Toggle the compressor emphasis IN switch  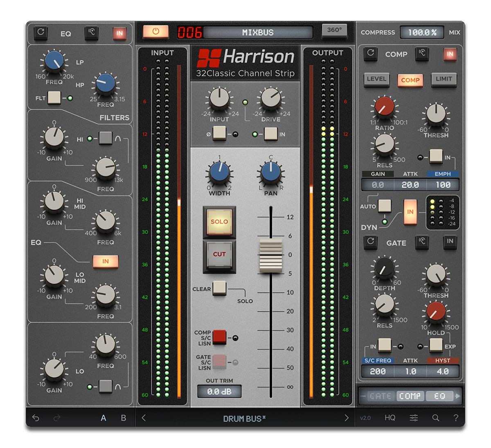point(436,156)
